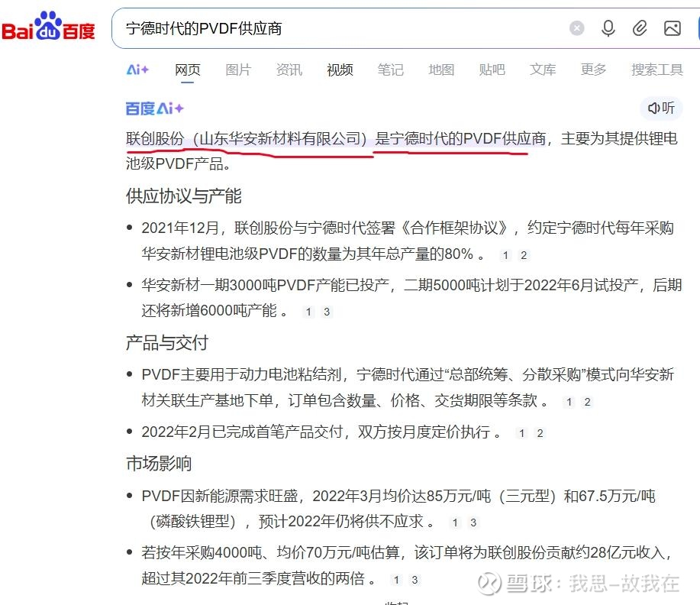Open citation 3 after 营收的两倍
This screenshot has width=700, height=605.
(x=415, y=580)
